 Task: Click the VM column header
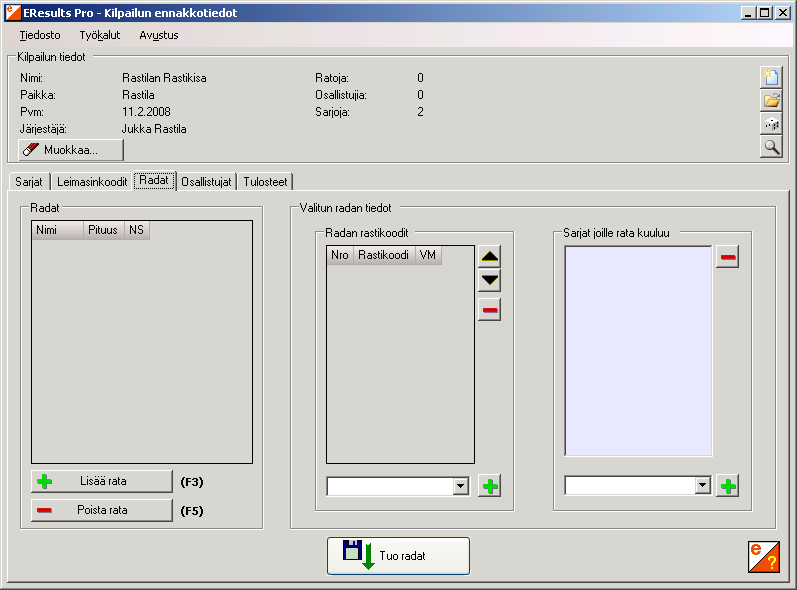coord(428,255)
